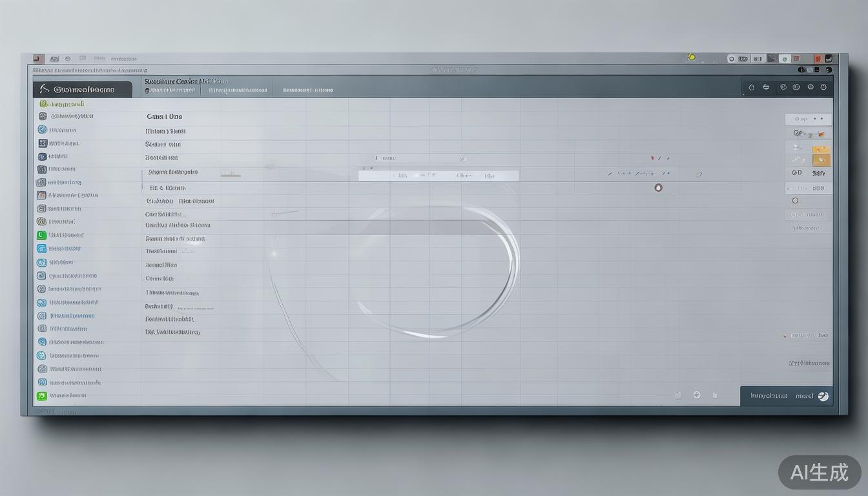Expand the top white box in right panel

pyautogui.click(x=808, y=119)
